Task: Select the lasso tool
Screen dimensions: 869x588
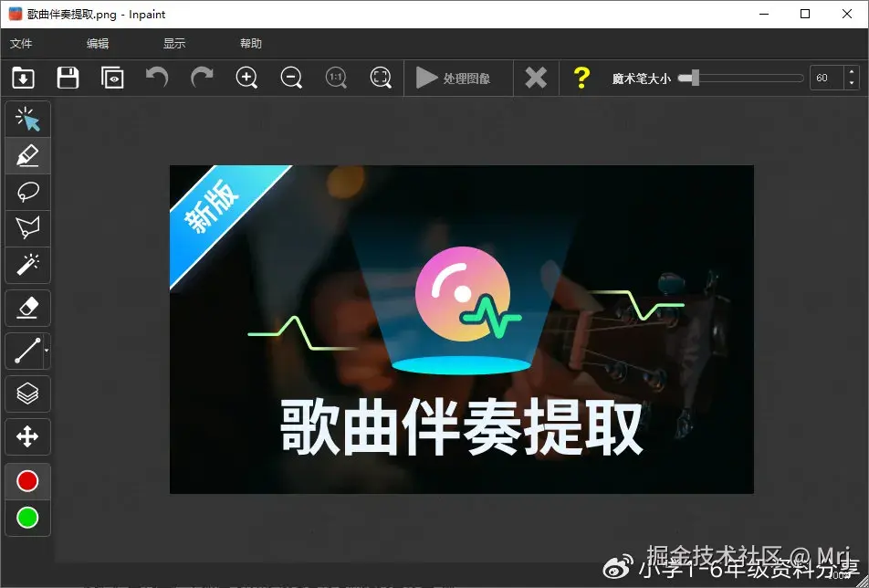Action: pos(27,192)
